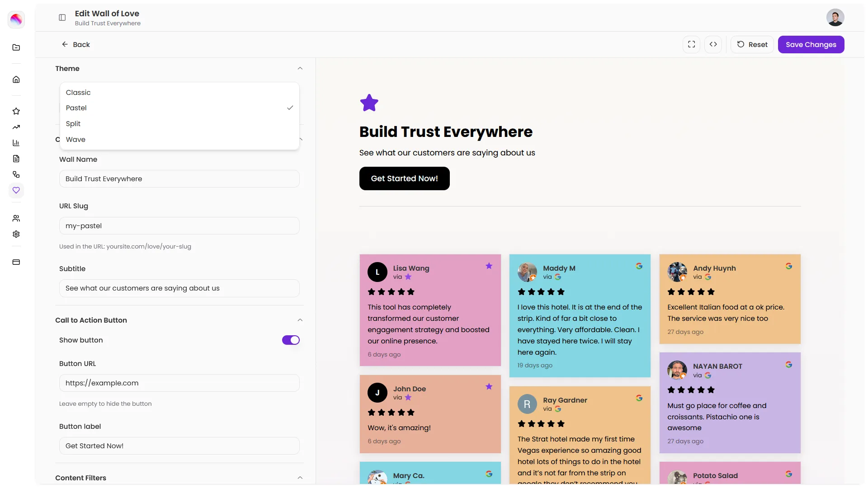Click the Reset button
Screen dimensions: 868x488
752,44
